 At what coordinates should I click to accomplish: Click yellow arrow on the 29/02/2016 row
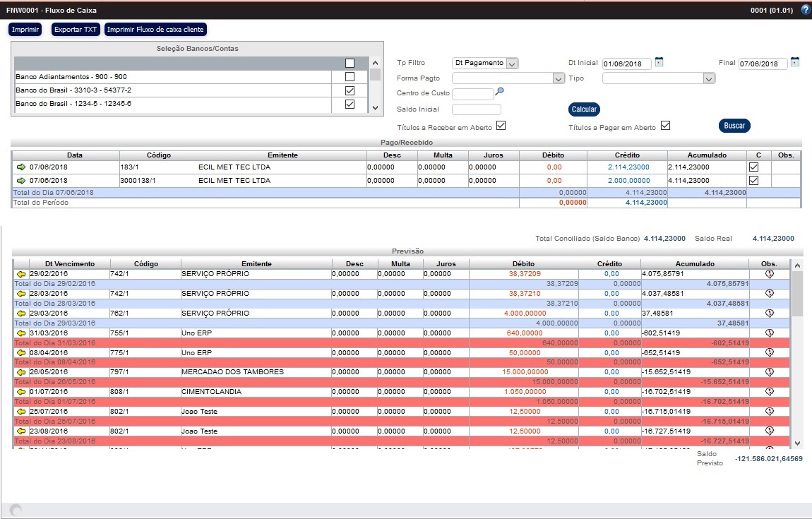pyautogui.click(x=21, y=274)
